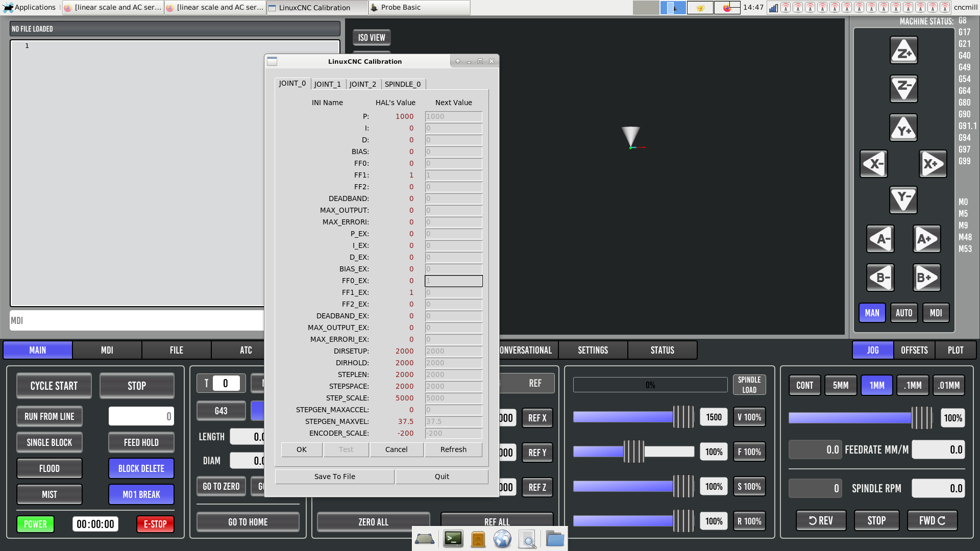Click the MDI command input field
This screenshot has height=551, width=980.
137,320
